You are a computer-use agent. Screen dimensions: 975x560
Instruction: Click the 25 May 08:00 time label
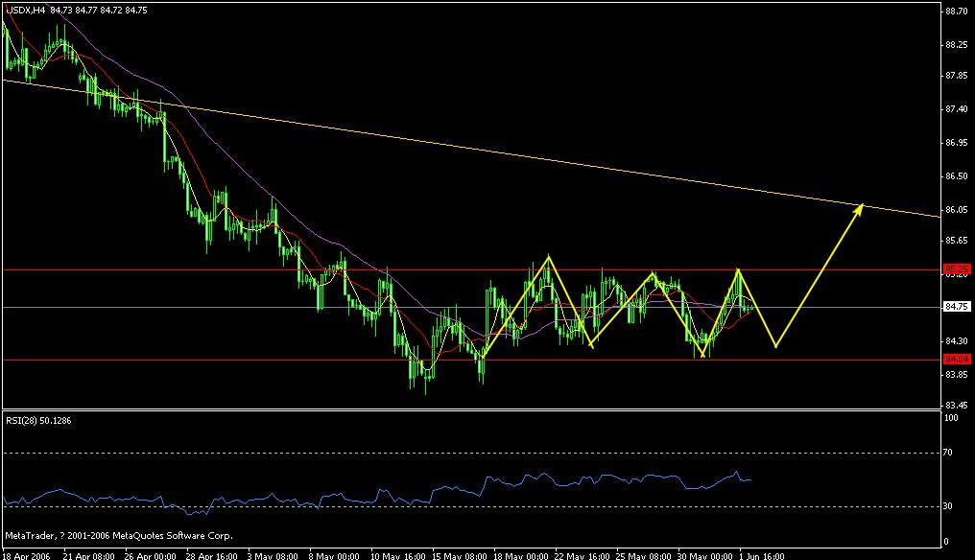pyautogui.click(x=644, y=555)
